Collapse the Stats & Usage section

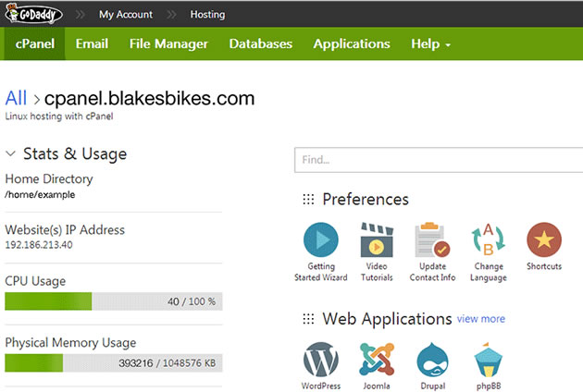click(x=11, y=153)
